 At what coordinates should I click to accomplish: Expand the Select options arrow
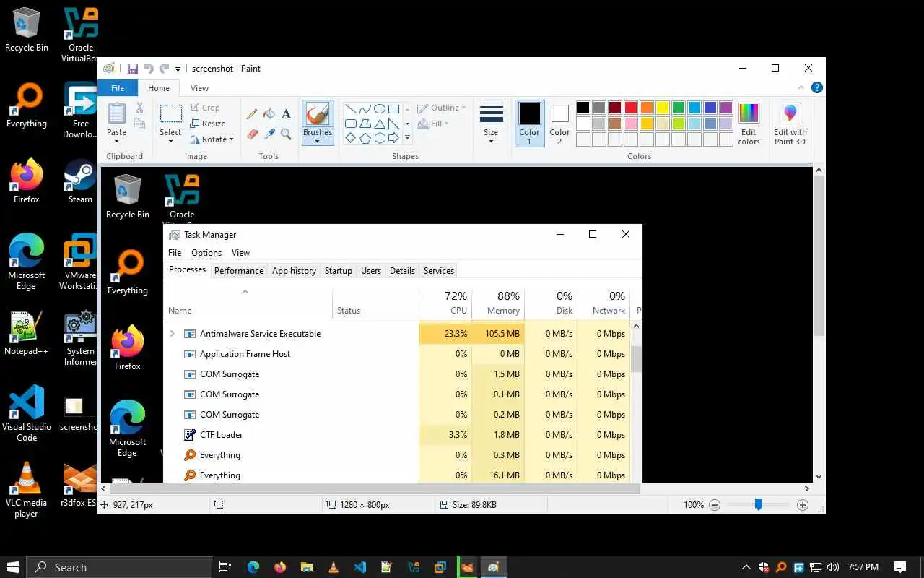(171, 141)
